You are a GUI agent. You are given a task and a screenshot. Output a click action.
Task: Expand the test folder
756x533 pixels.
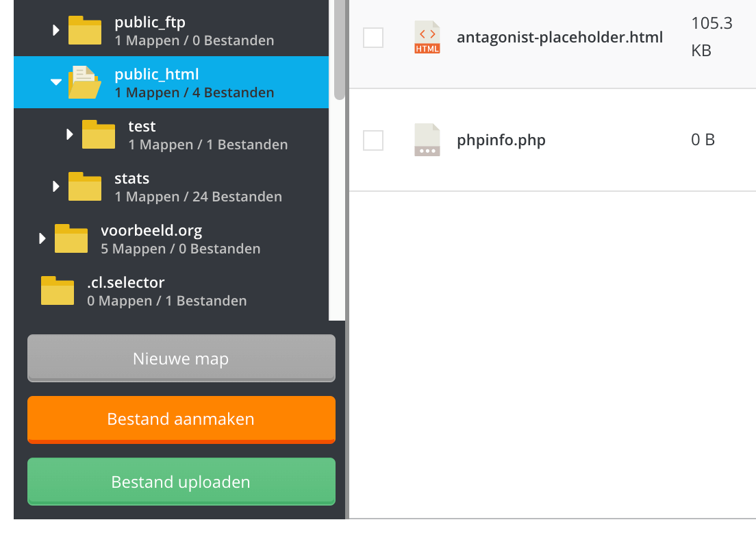pyautogui.click(x=69, y=133)
